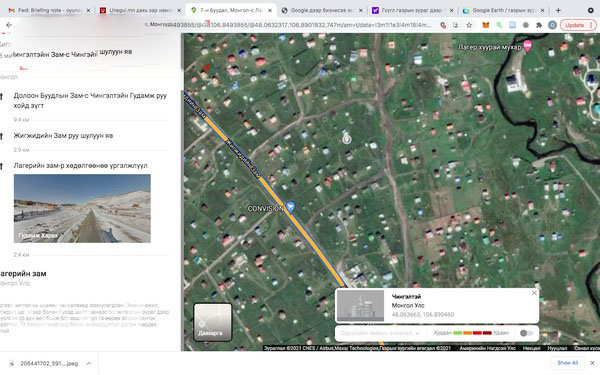The height and width of the screenshot is (375, 600).
Task: Click the grey circular location pin on the map
Action: [x=347, y=139]
